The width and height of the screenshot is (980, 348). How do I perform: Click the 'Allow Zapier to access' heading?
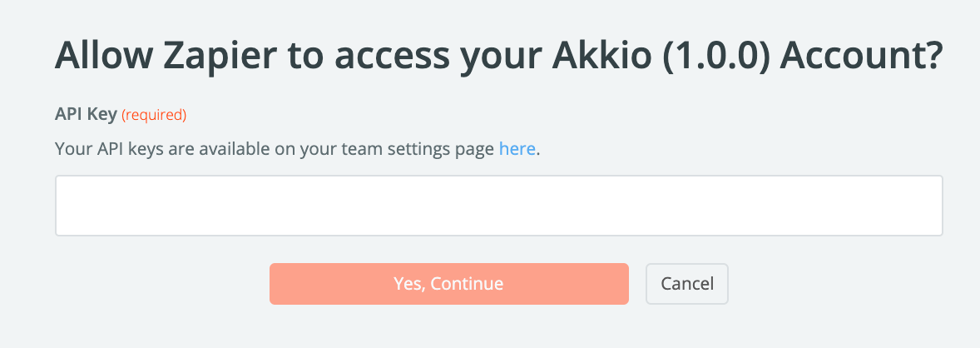[x=497, y=57]
